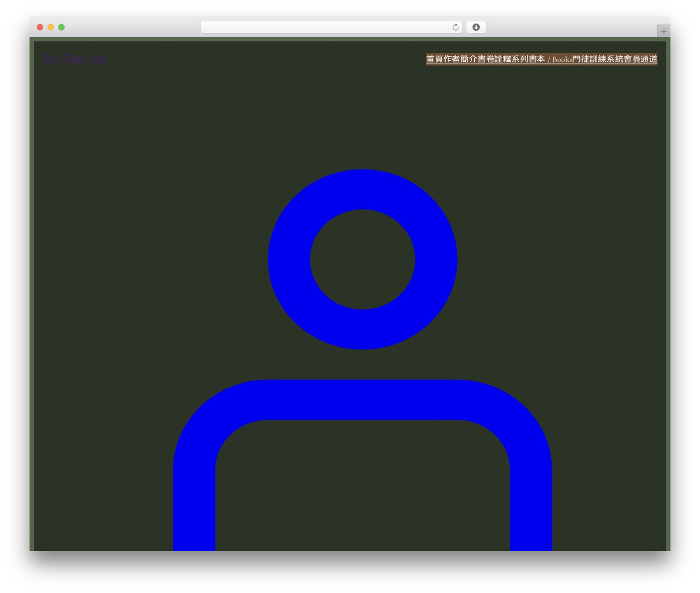
Task: Go to 首頁 in the navigation
Action: coord(435,59)
